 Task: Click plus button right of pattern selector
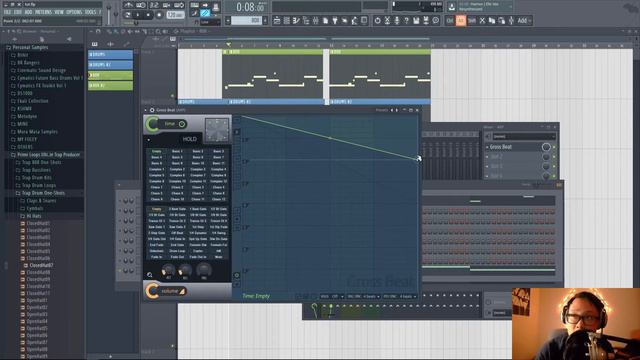pos(265,20)
